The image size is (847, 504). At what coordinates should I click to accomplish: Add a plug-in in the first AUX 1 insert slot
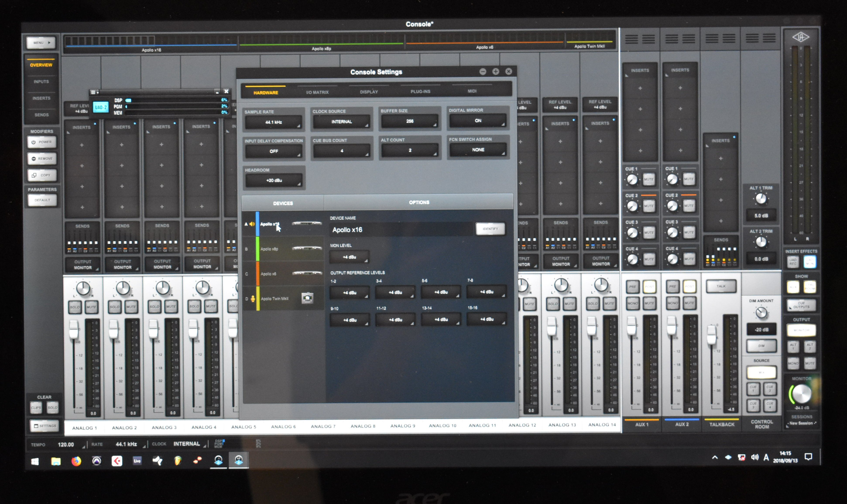(x=640, y=88)
